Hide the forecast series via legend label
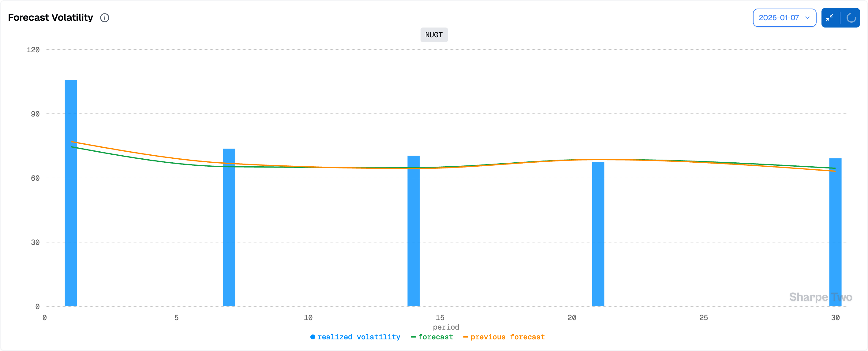Image resolution: width=868 pixels, height=351 pixels. tap(435, 337)
